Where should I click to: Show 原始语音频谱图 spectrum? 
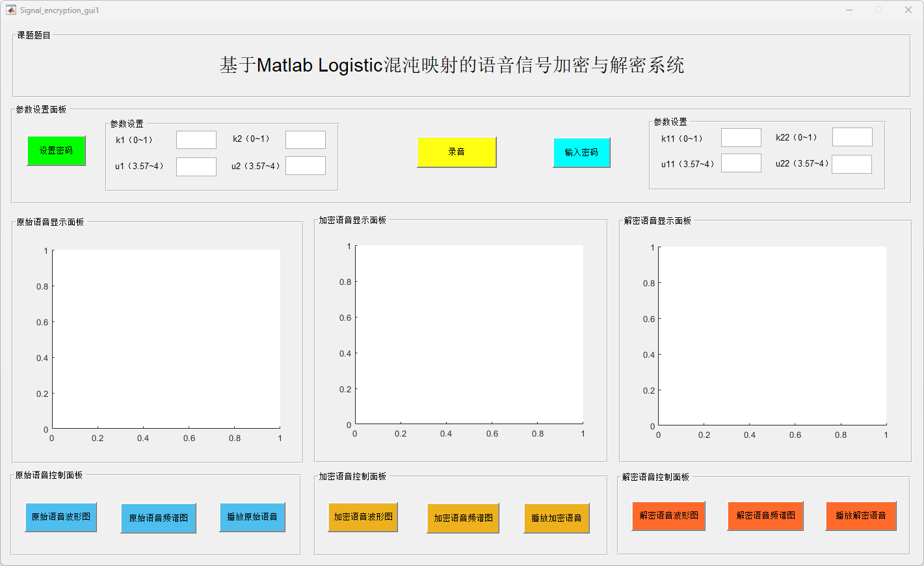click(159, 519)
